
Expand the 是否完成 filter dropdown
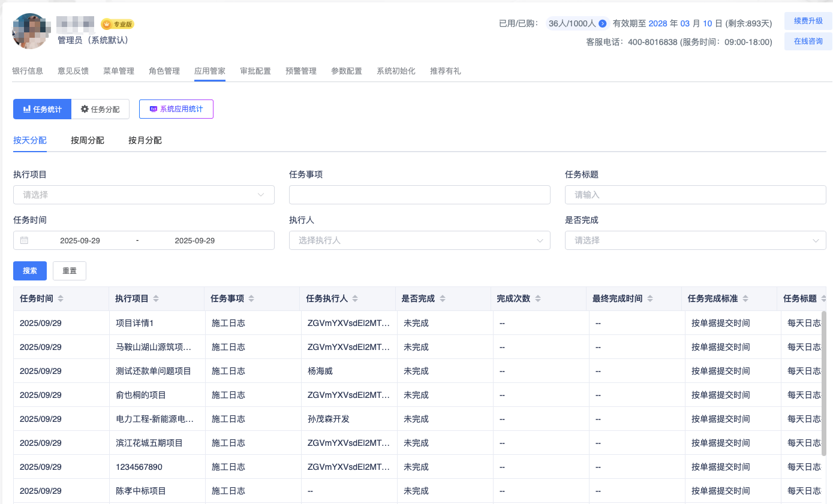click(x=695, y=240)
